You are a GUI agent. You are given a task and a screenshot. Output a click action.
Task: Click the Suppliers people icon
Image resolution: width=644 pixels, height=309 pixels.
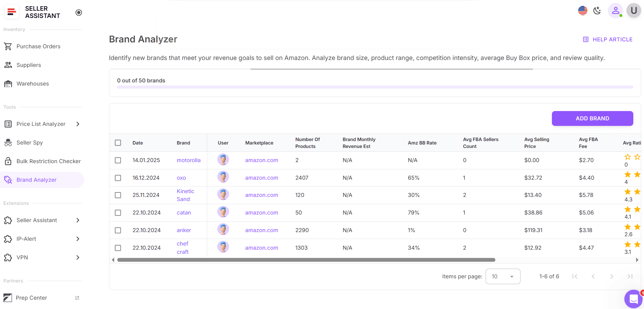click(x=8, y=65)
